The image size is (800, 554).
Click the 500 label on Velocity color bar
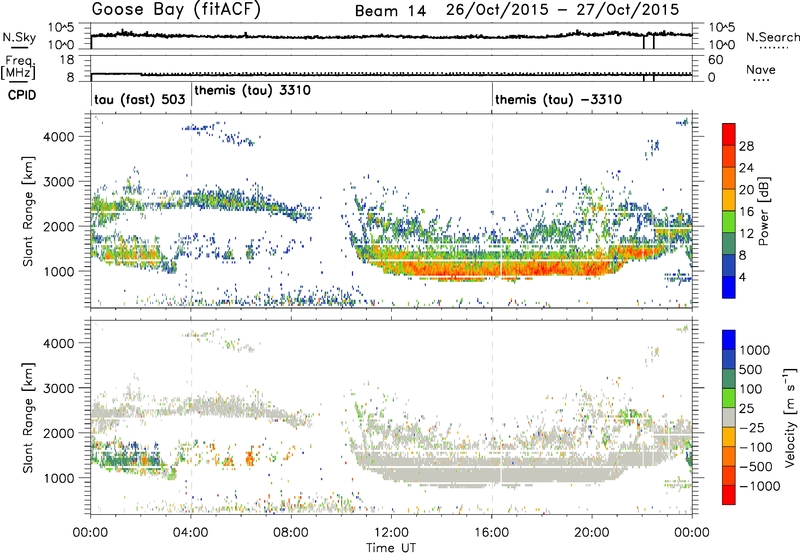click(751, 369)
